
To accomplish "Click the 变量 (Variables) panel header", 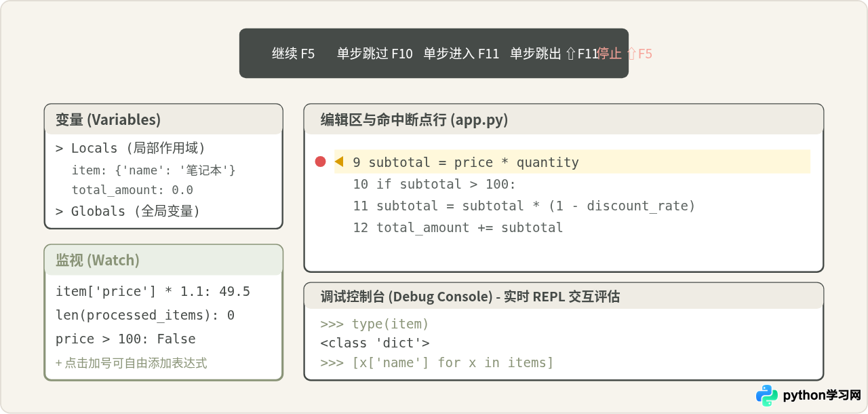I will coord(163,119).
